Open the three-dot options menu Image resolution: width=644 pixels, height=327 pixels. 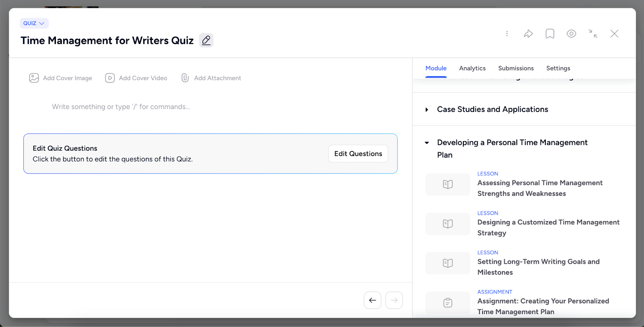pyautogui.click(x=507, y=33)
